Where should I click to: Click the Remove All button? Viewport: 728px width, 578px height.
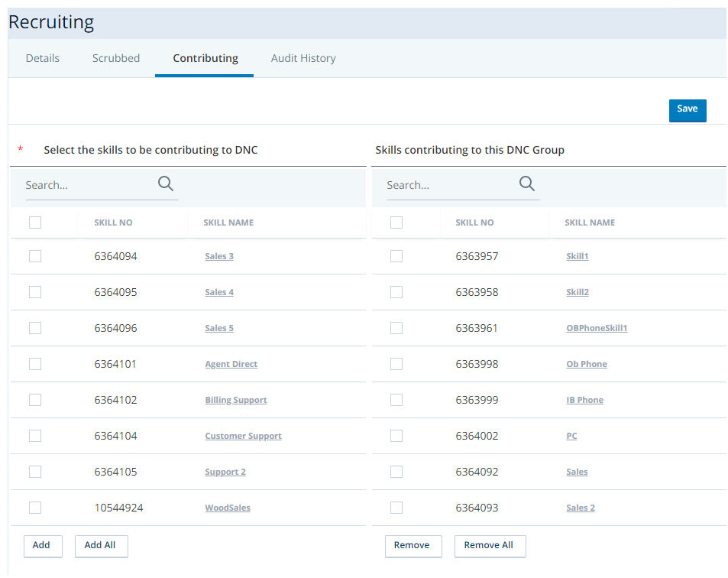point(490,545)
